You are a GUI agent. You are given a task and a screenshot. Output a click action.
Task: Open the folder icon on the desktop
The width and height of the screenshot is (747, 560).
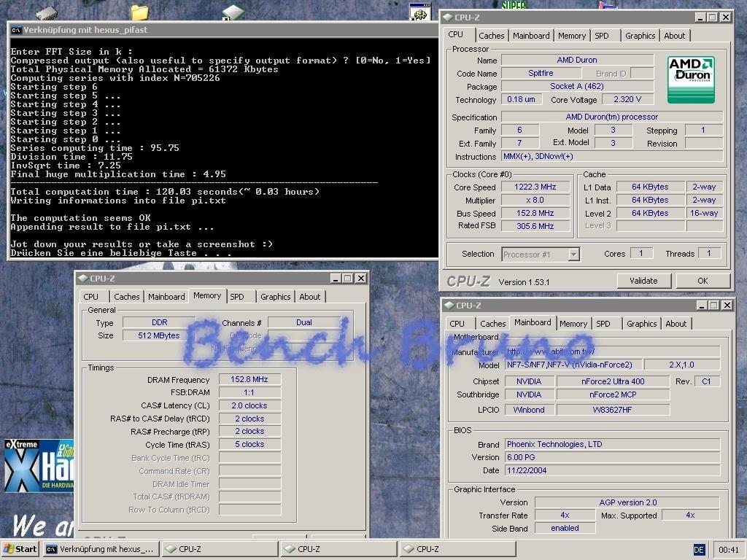tap(139, 12)
